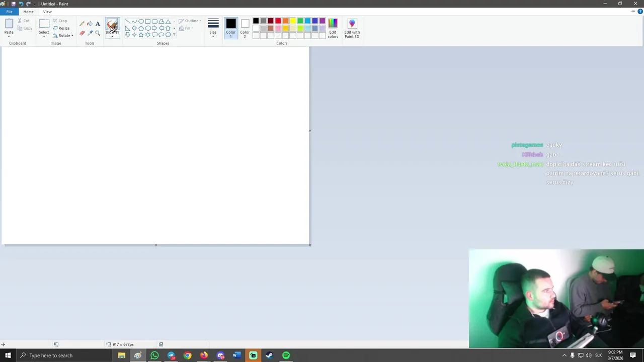Open the Windows Start menu
This screenshot has width=644, height=362.
pos(8,355)
